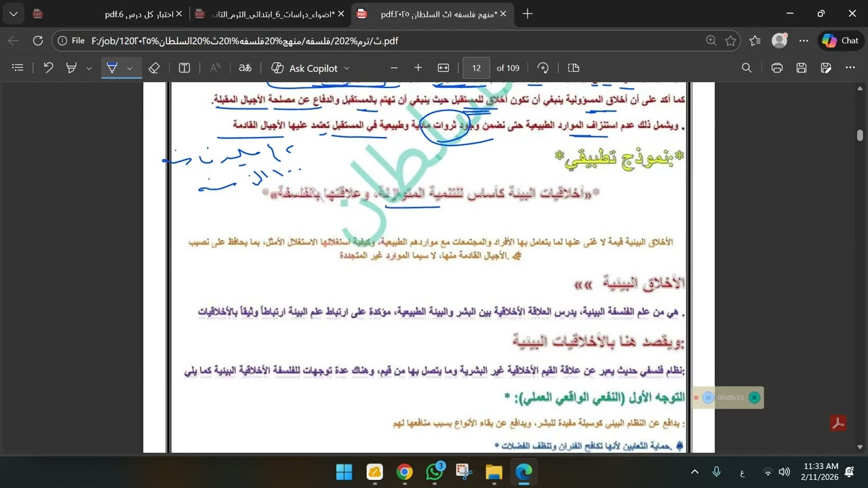Viewport: 868px width, 488px height.
Task: Click the recording timer 00:09:13
Action: 730,398
